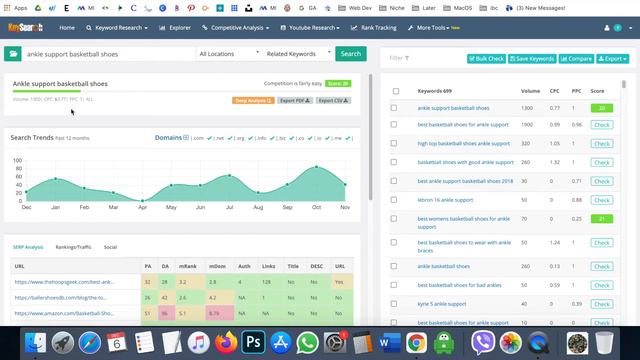
Task: Switch to the Social tab
Action: pyautogui.click(x=110, y=247)
